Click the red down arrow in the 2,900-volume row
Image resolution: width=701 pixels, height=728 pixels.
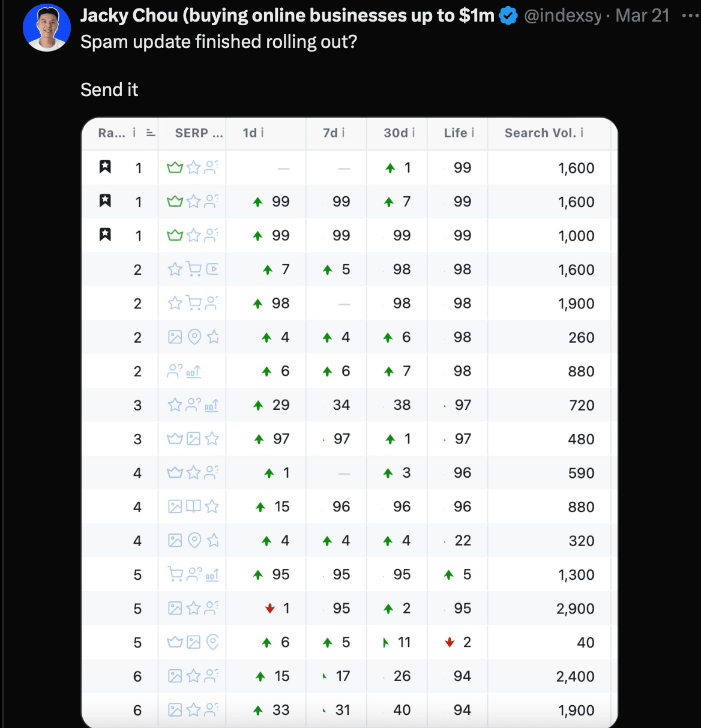(x=270, y=609)
